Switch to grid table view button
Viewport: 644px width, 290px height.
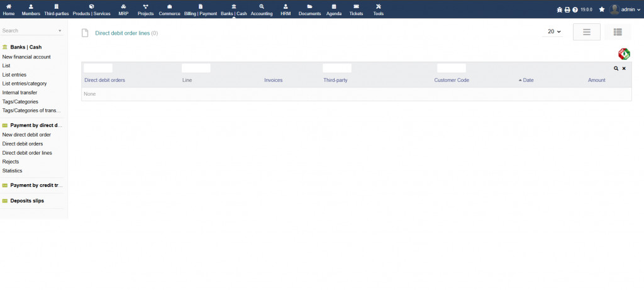[618, 31]
